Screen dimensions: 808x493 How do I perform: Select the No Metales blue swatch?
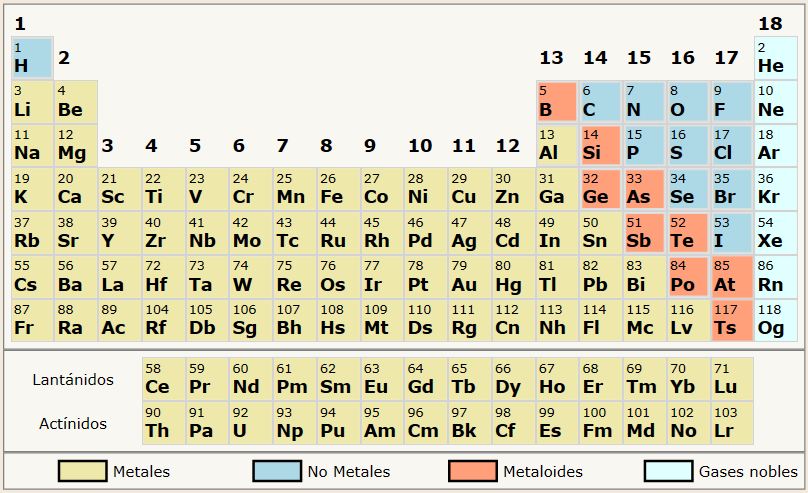277,471
